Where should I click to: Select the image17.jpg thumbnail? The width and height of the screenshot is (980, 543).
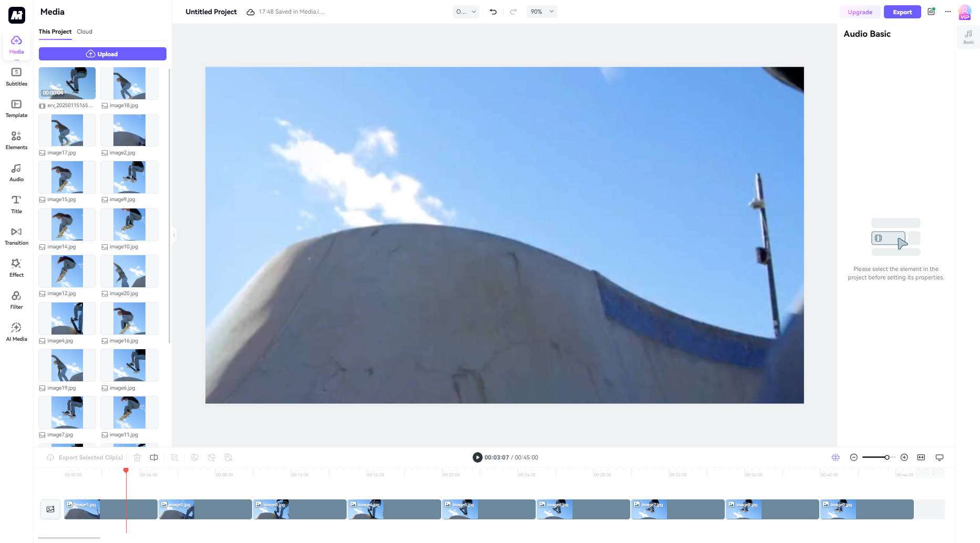[67, 130]
